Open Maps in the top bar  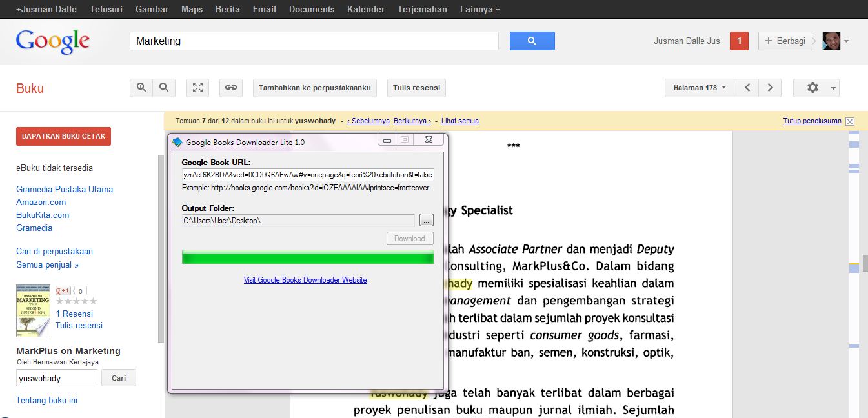pyautogui.click(x=192, y=9)
